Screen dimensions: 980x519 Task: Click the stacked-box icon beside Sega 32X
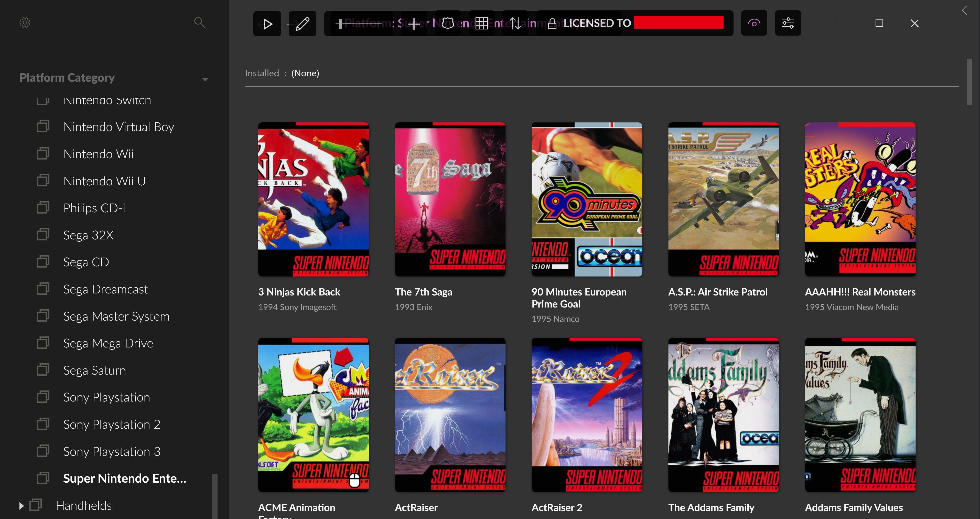[x=43, y=234]
